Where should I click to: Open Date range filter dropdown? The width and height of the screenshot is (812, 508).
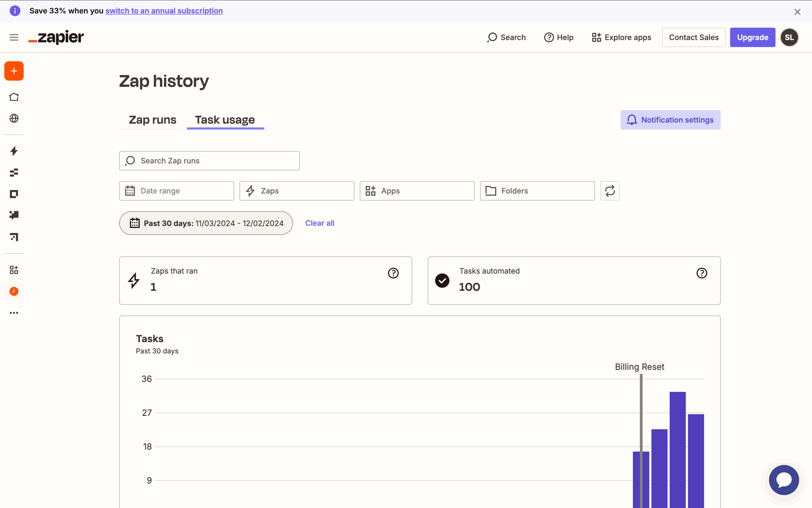coord(176,191)
